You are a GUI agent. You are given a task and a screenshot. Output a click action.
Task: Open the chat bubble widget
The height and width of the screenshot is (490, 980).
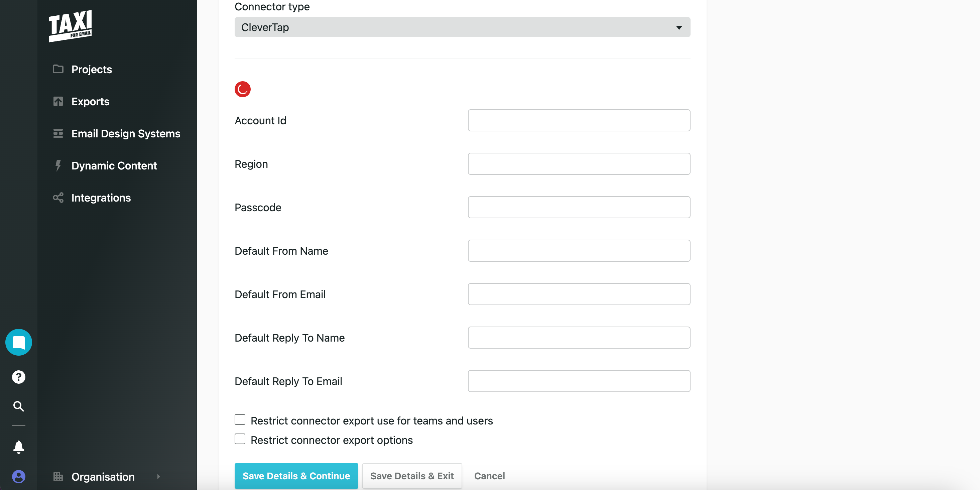tap(19, 342)
